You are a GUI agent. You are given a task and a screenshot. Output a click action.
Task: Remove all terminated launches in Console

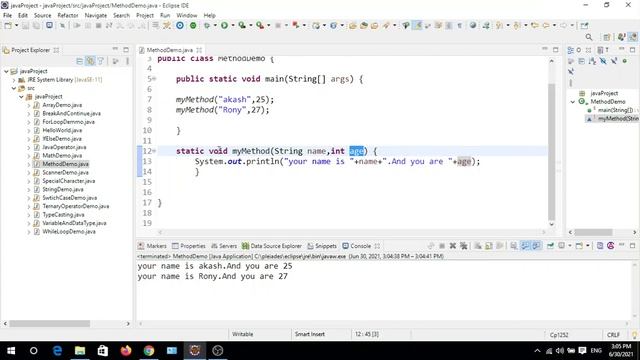pyautogui.click(x=463, y=246)
